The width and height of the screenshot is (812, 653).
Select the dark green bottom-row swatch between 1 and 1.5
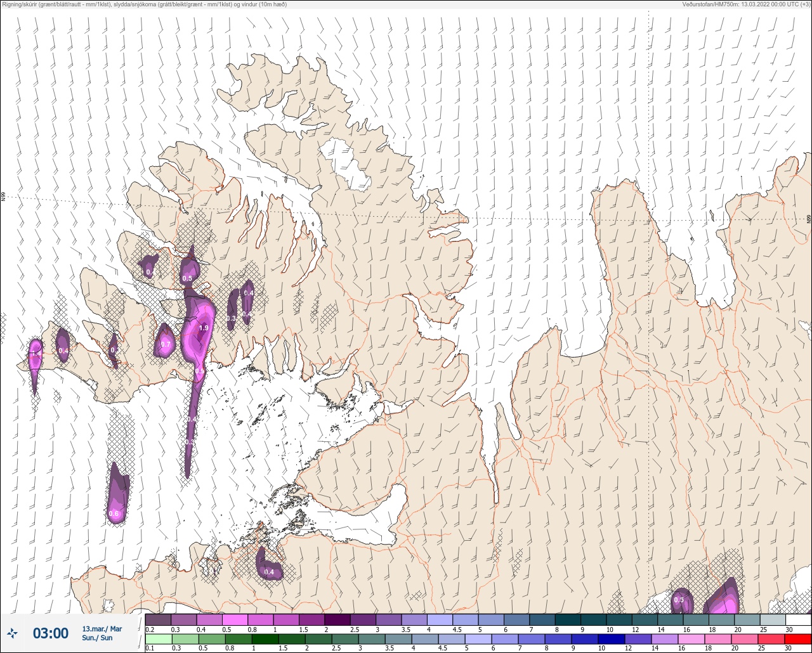click(265, 638)
